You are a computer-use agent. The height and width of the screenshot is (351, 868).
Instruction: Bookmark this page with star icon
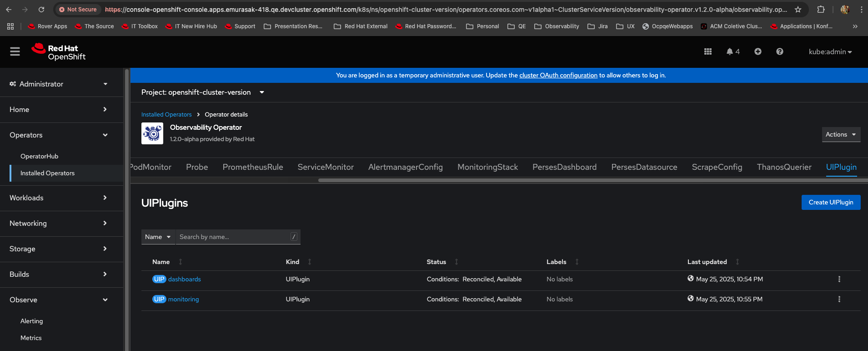click(x=798, y=10)
